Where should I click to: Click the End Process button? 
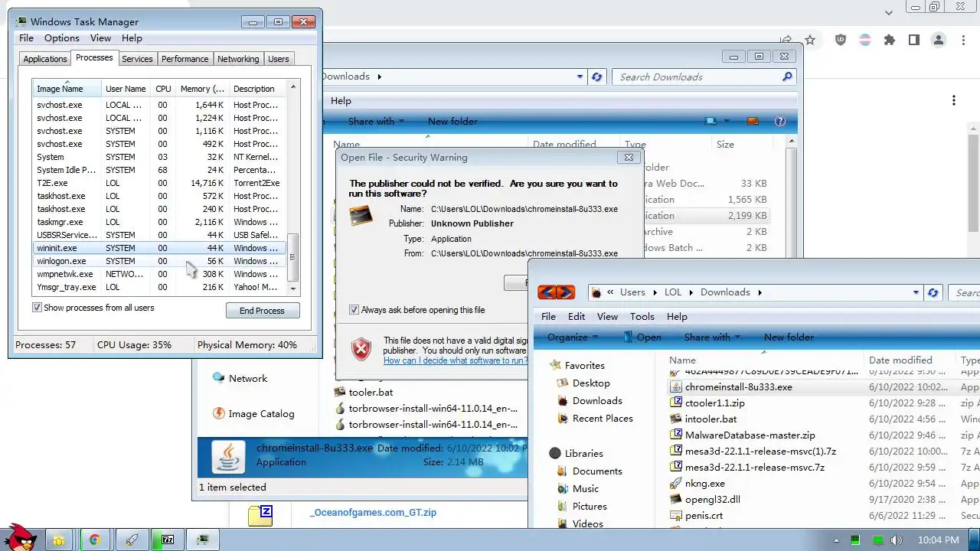263,311
